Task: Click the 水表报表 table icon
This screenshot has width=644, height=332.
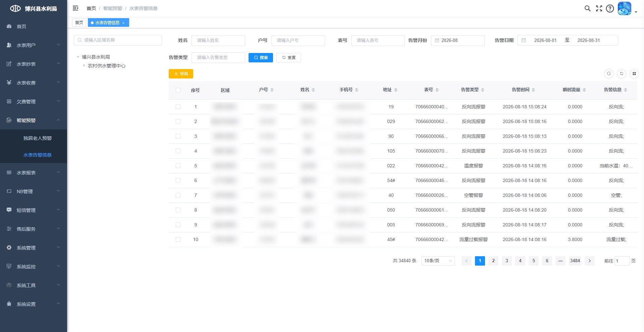Action: [x=9, y=172]
